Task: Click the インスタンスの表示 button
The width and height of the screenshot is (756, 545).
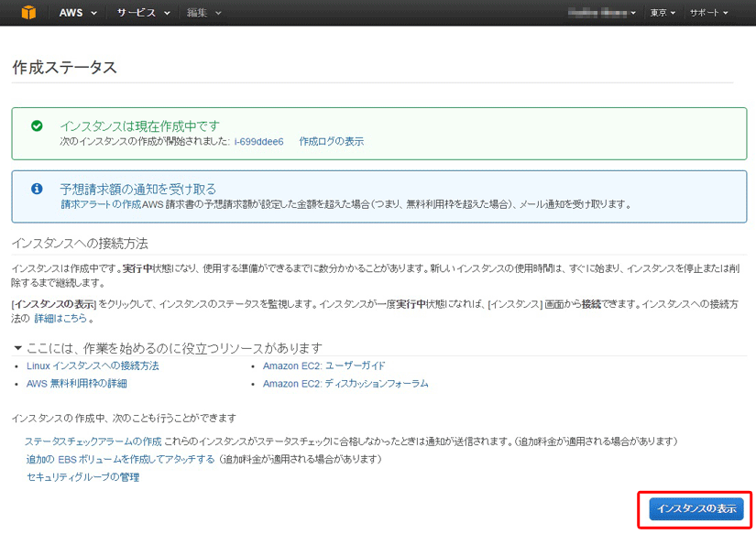Action: 696,508
